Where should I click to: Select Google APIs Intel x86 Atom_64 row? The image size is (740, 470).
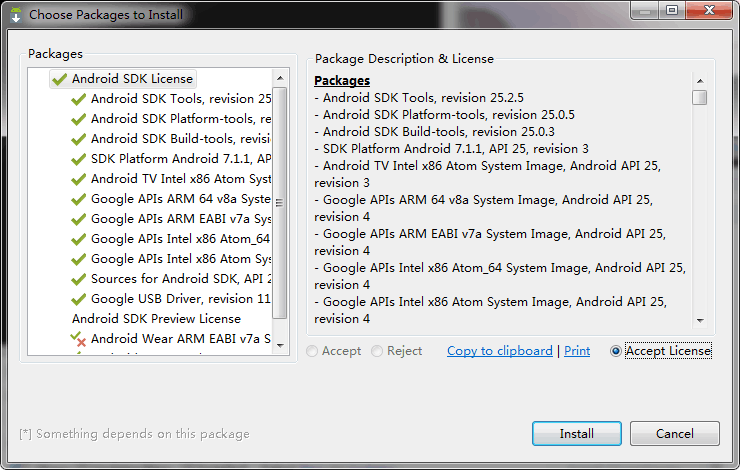click(171, 239)
